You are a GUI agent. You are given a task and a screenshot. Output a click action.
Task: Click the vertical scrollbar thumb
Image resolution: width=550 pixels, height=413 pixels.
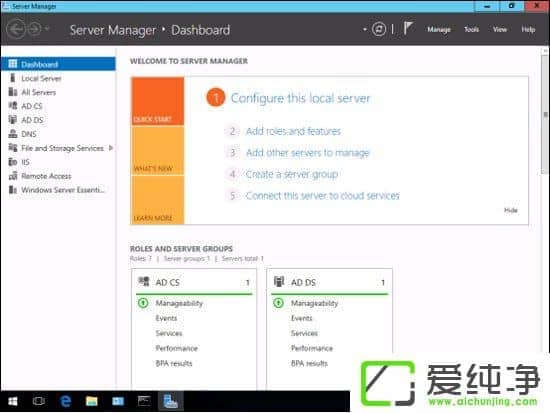pos(545,114)
